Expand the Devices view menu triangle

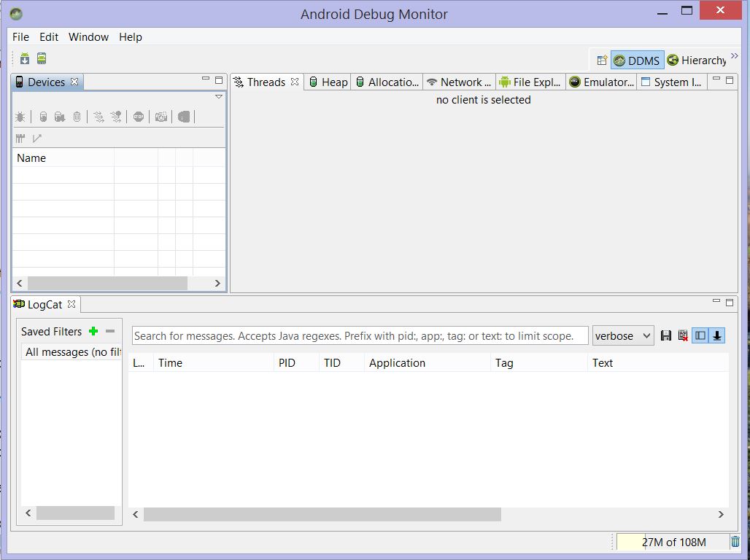coord(218,97)
